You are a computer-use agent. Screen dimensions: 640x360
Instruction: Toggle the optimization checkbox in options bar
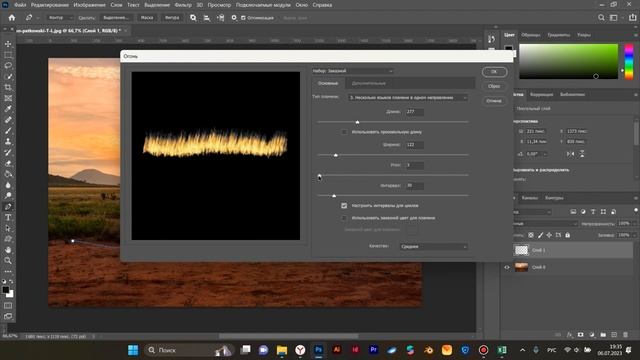tap(243, 18)
